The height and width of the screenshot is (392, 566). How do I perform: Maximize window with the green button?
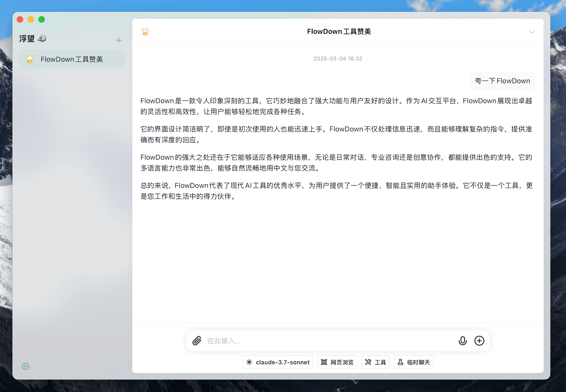(42, 19)
